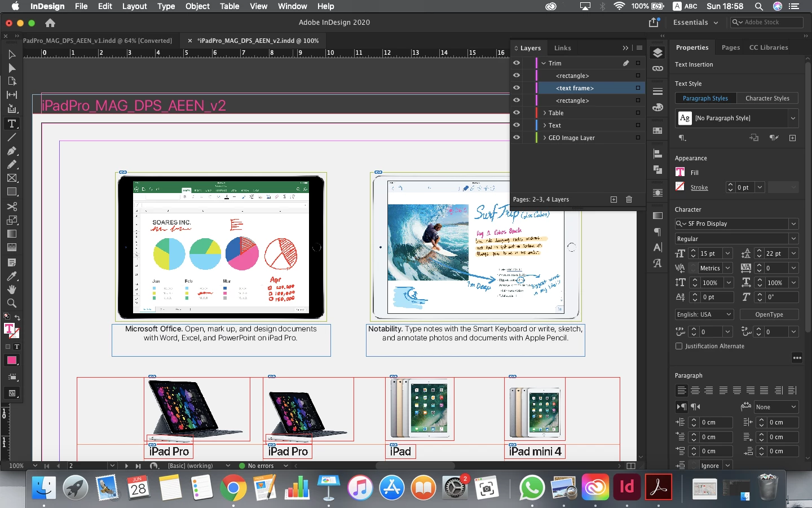Select the Pencil tool
Screen dimensions: 812x508
coord(11,164)
